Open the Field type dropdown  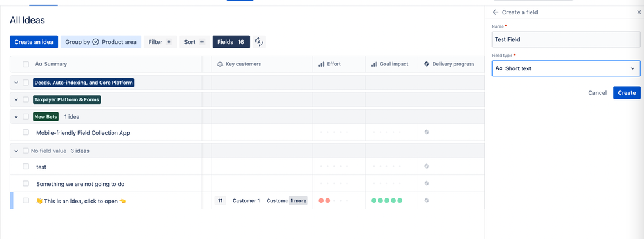(566, 68)
